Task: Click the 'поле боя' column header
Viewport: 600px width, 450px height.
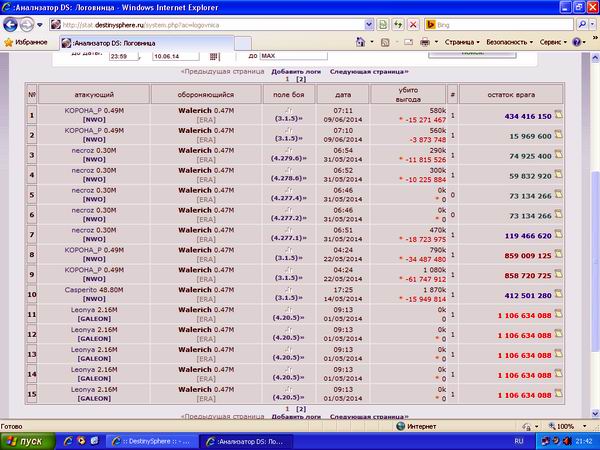Action: click(x=289, y=95)
